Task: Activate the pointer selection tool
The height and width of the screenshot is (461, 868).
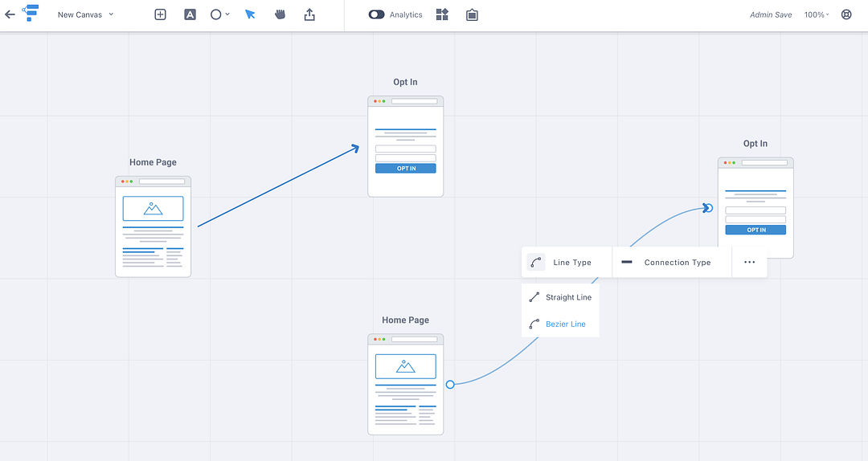Action: point(250,14)
